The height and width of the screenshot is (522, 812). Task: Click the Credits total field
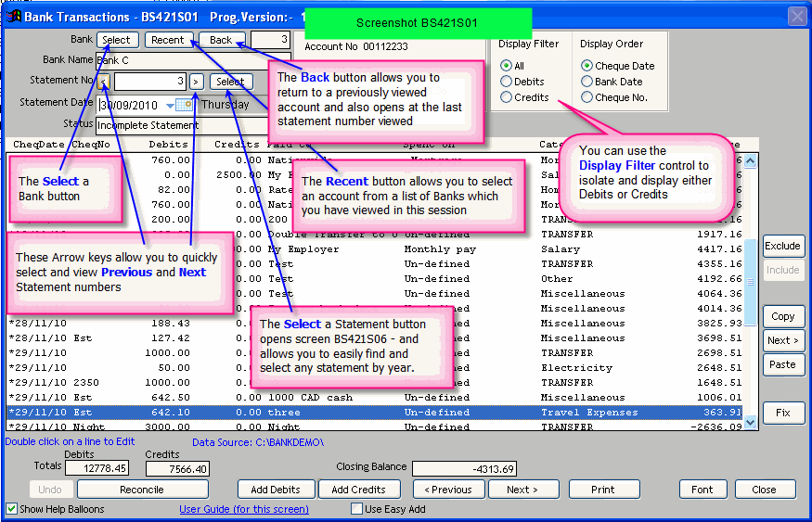pyautogui.click(x=177, y=469)
